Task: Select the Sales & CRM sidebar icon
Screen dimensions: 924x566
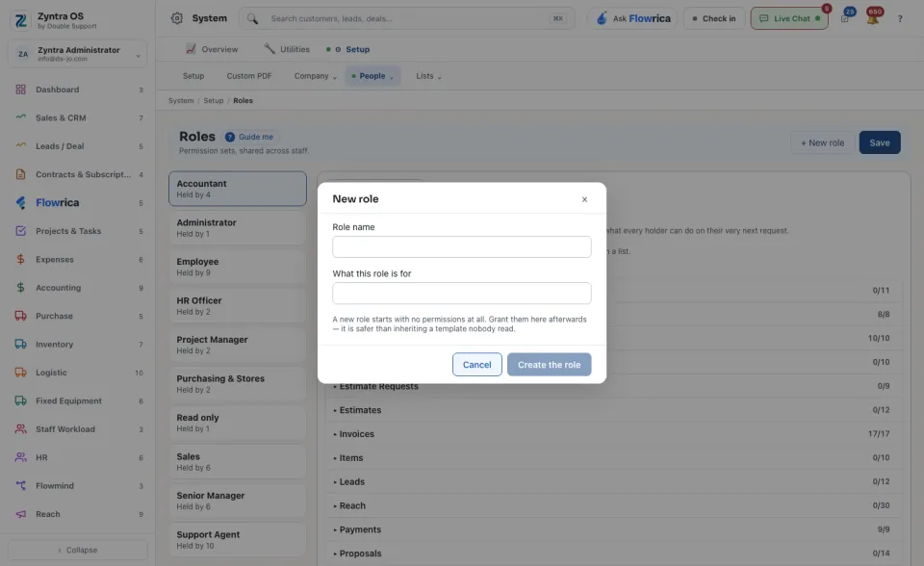Action: click(20, 117)
